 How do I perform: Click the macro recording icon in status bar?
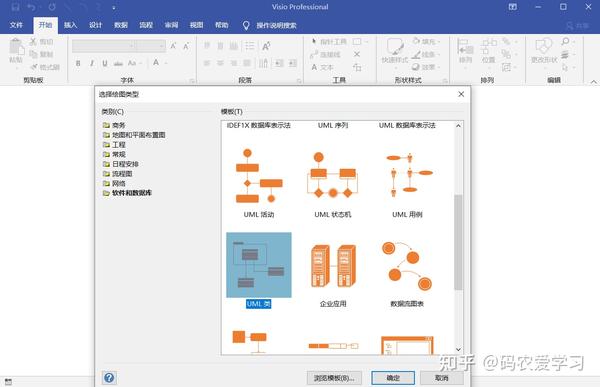(x=8, y=382)
